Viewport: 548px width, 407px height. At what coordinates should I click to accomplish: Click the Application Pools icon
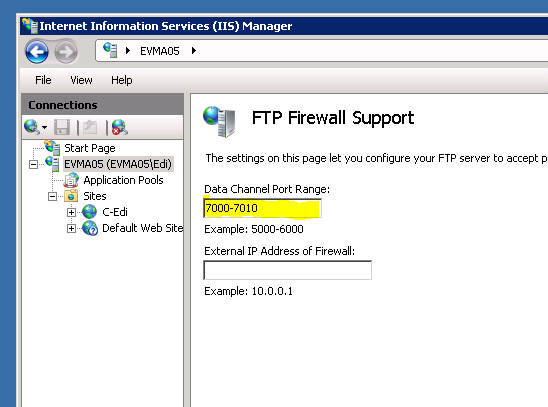(x=71, y=180)
